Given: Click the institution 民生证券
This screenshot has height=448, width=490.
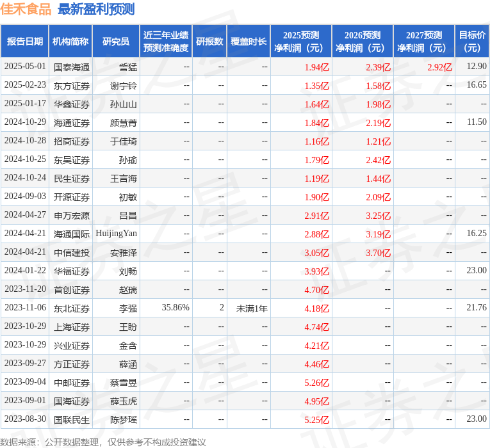Looking at the screenshot, I should (x=72, y=179).
